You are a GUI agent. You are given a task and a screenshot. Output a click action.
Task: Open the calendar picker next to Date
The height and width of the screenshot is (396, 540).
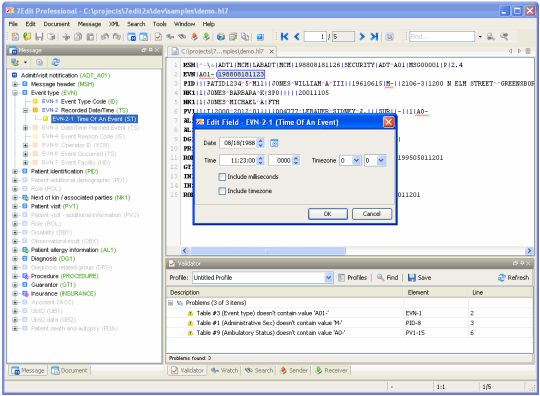point(274,143)
